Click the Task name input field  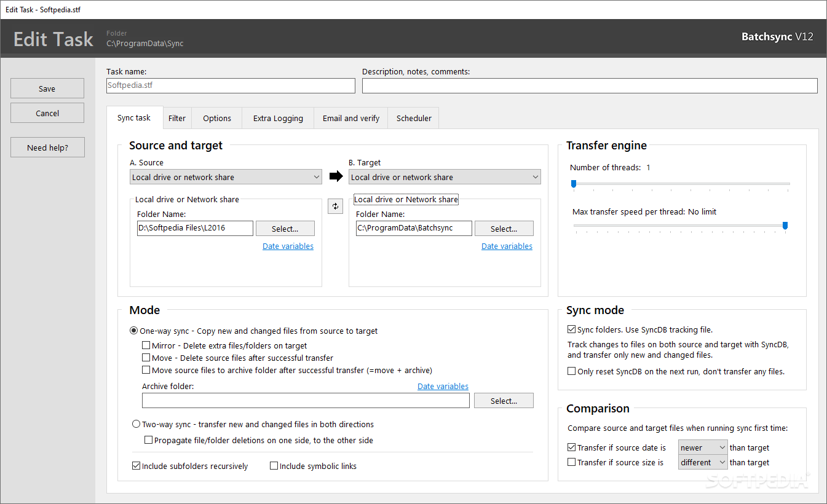coord(231,85)
